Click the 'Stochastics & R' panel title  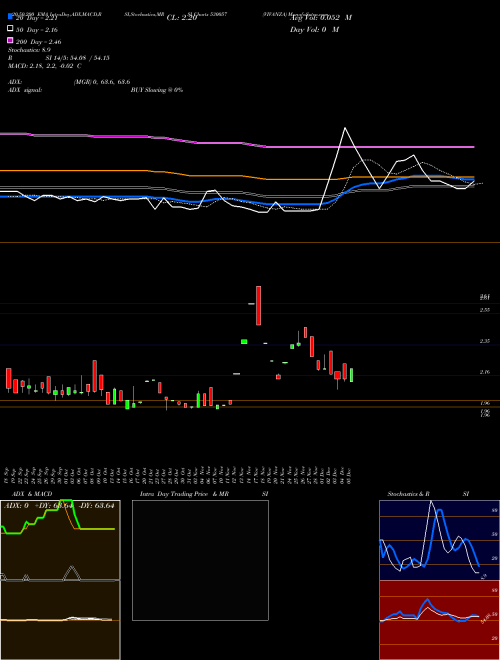[x=409, y=494]
